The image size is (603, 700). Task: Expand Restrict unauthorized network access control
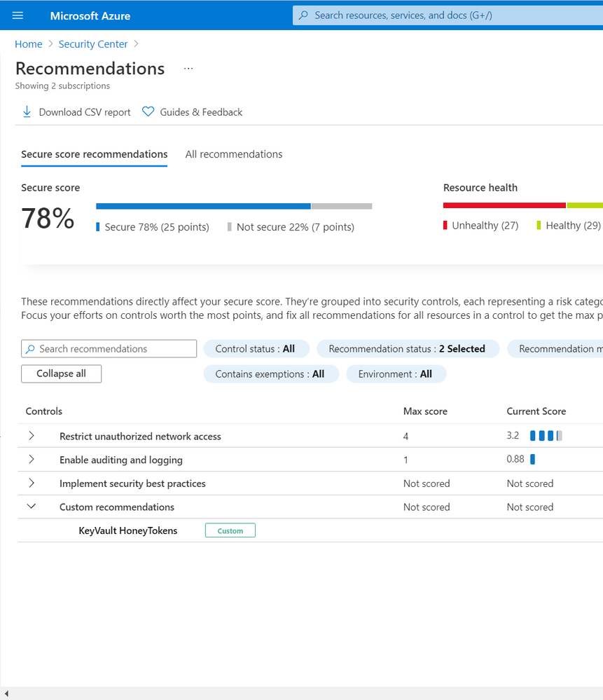pos(32,436)
